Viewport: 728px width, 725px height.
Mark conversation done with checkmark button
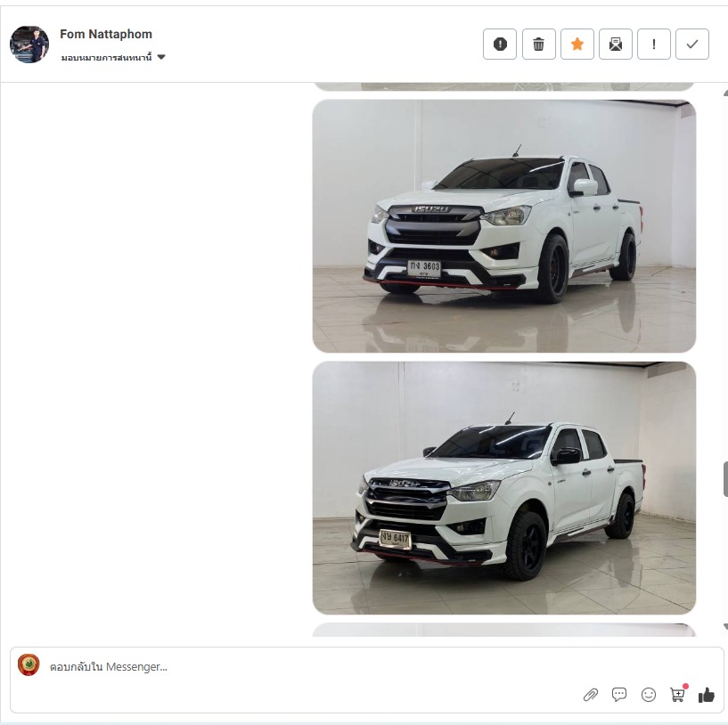[x=692, y=45]
